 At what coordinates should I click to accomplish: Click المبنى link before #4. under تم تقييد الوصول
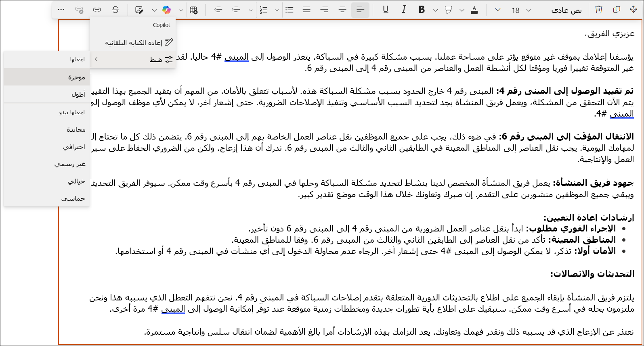click(x=622, y=114)
